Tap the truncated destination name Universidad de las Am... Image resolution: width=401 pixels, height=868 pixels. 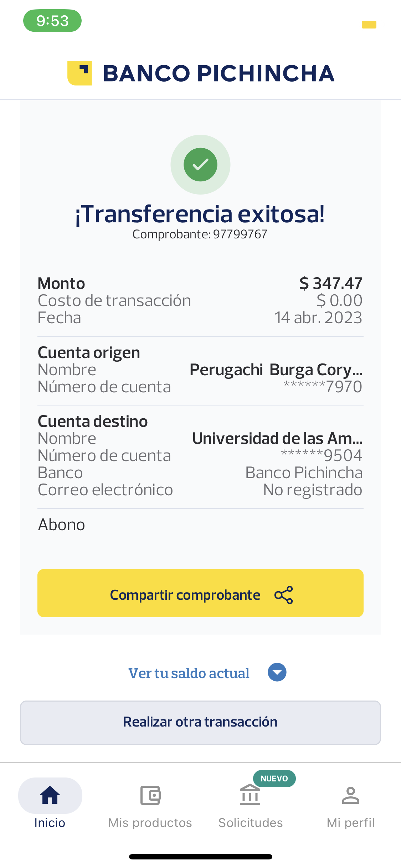point(277,439)
